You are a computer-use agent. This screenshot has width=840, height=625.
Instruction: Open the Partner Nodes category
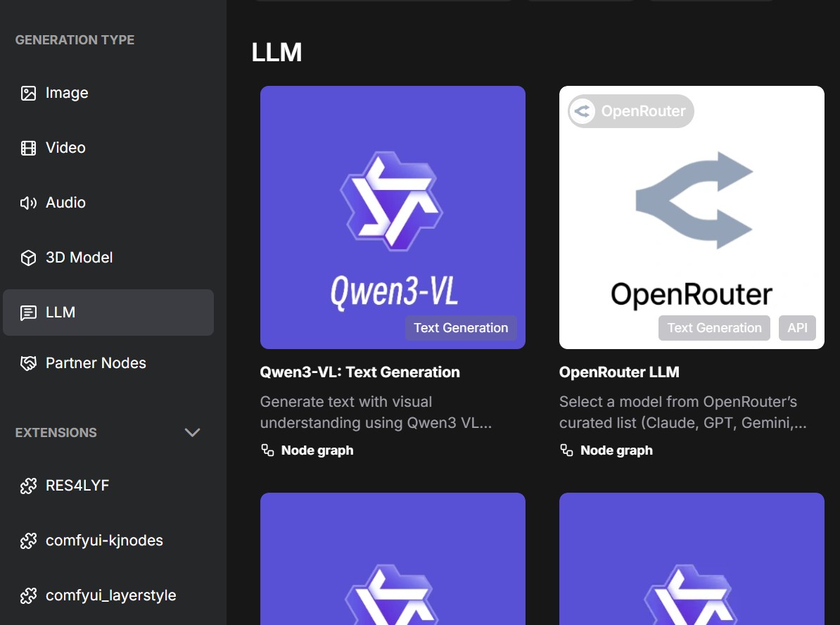click(x=108, y=363)
